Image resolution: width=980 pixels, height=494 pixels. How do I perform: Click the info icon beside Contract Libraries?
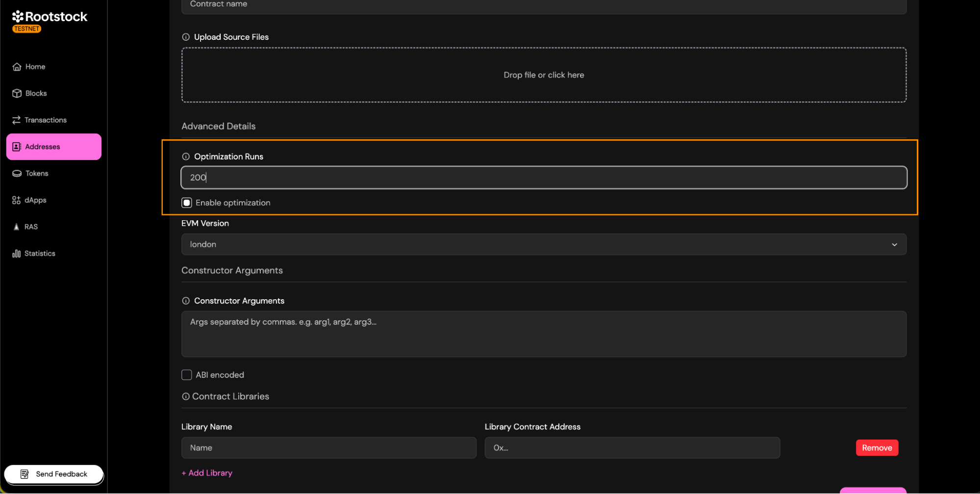tap(186, 396)
